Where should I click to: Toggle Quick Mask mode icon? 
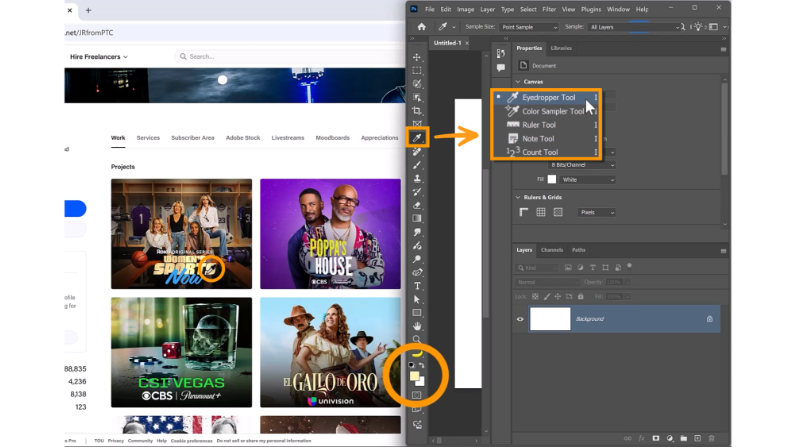(417, 395)
